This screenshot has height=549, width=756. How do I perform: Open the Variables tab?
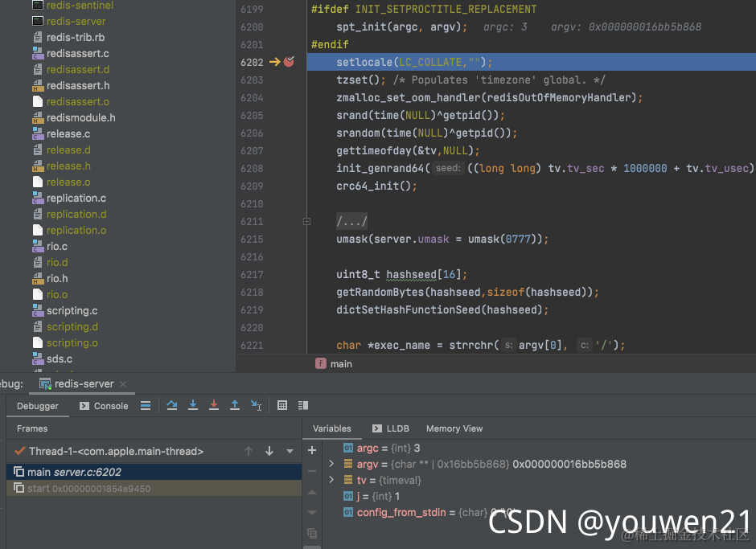click(x=331, y=428)
